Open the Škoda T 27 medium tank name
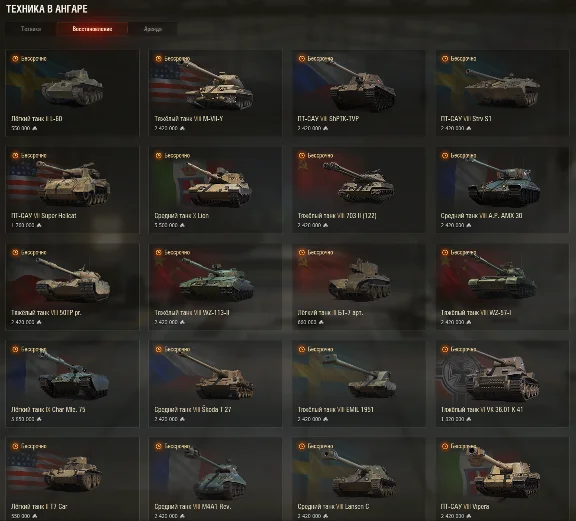This screenshot has width=576, height=521. tap(193, 409)
